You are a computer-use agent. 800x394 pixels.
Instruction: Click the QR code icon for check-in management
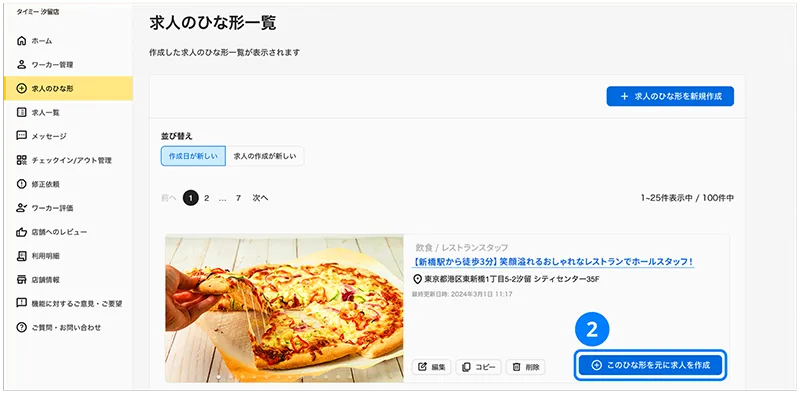[x=21, y=160]
